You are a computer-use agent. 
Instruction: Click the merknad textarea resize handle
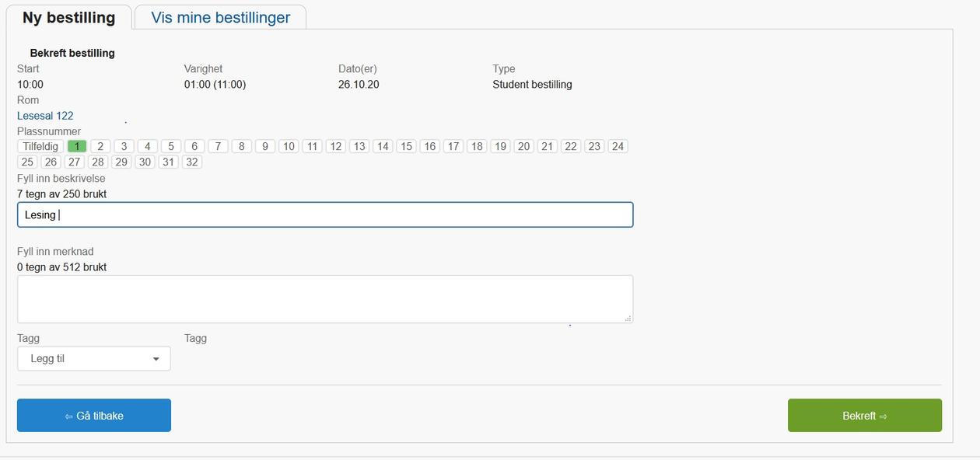click(x=628, y=319)
